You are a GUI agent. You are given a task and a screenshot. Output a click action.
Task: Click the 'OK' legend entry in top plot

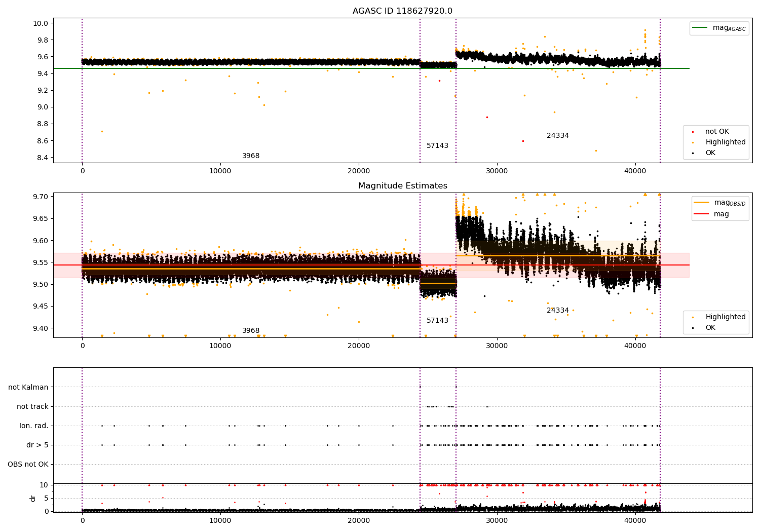pyautogui.click(x=710, y=153)
